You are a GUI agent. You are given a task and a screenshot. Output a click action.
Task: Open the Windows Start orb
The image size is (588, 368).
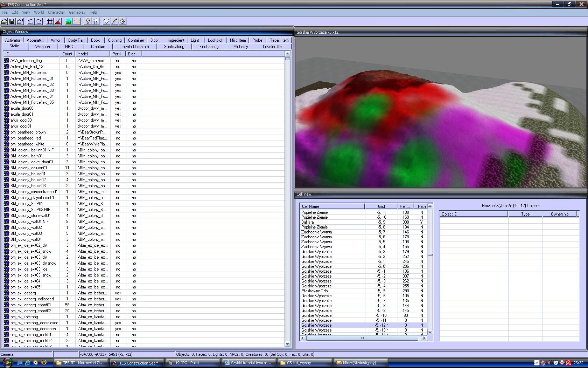pos(7,362)
